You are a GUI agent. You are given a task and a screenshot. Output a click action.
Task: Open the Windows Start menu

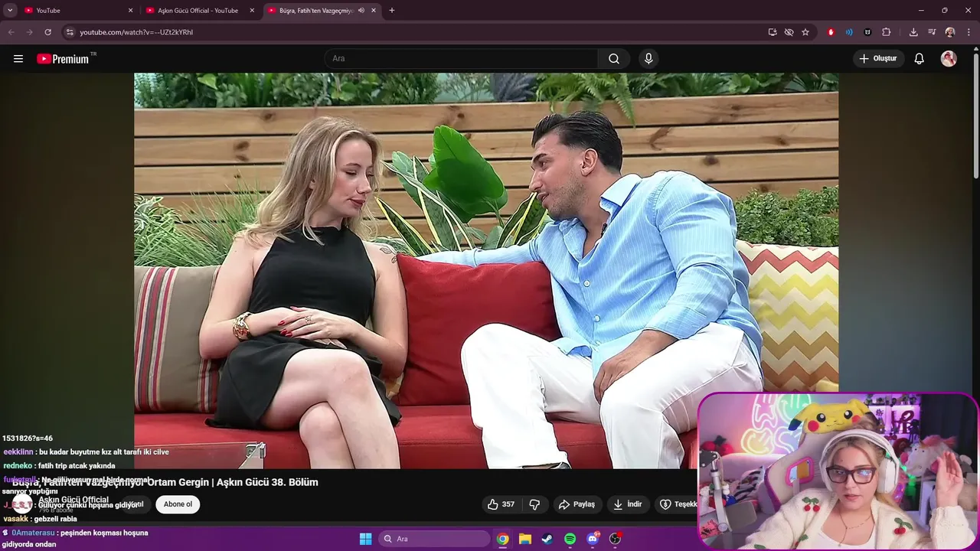(x=365, y=539)
